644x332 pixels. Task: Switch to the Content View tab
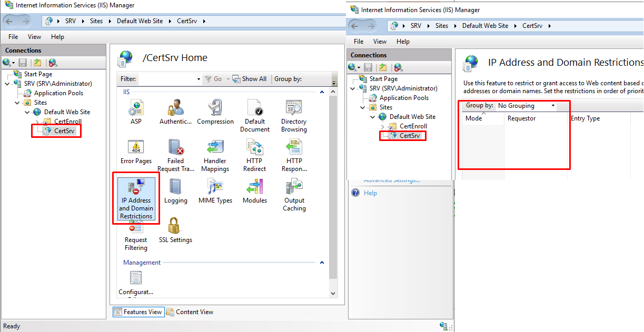pos(190,312)
